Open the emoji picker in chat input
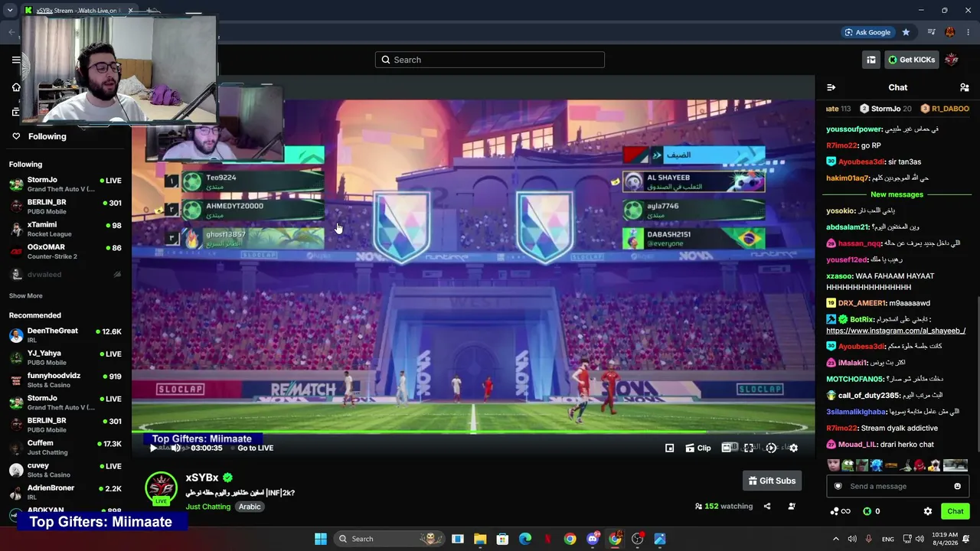This screenshot has height=551, width=980. coord(957,487)
